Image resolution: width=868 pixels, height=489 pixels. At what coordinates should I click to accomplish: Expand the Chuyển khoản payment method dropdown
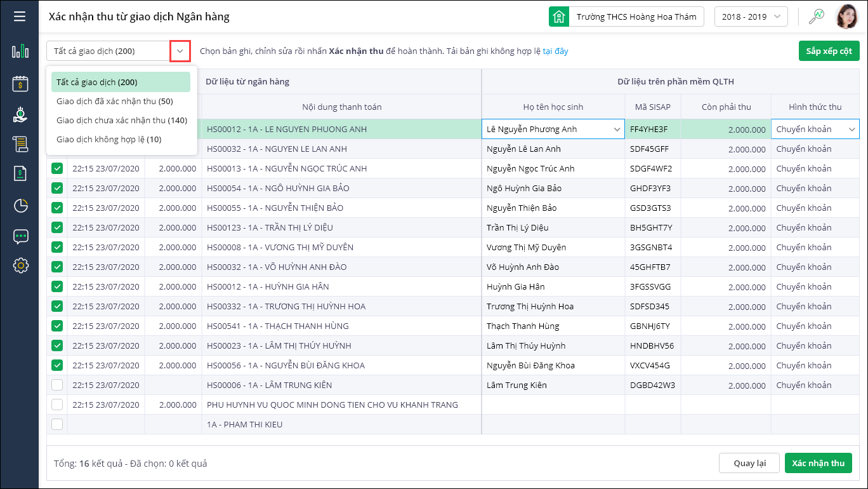pos(852,130)
